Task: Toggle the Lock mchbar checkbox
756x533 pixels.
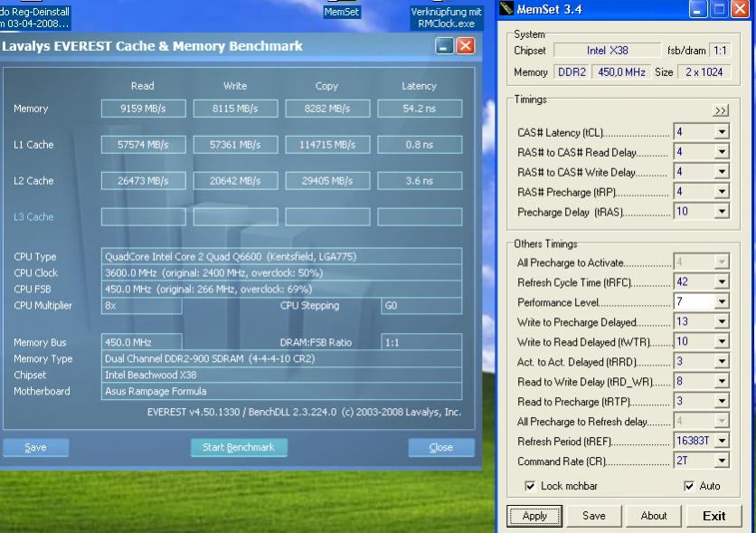Action: [530, 486]
